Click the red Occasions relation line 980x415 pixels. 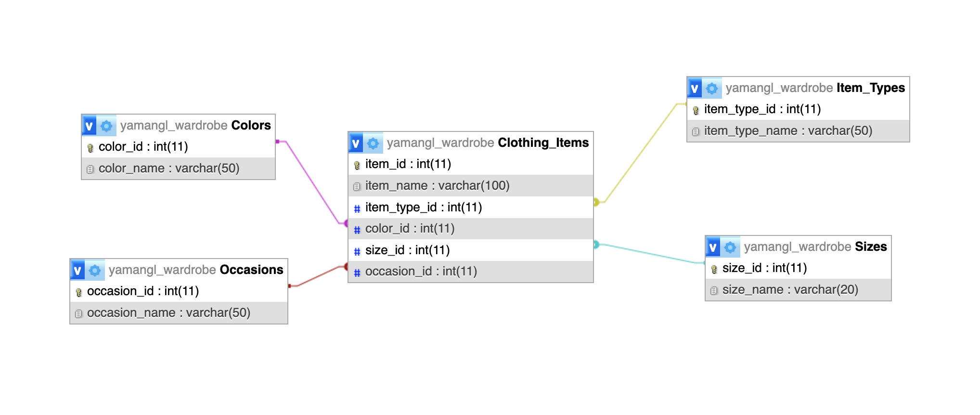(318, 276)
